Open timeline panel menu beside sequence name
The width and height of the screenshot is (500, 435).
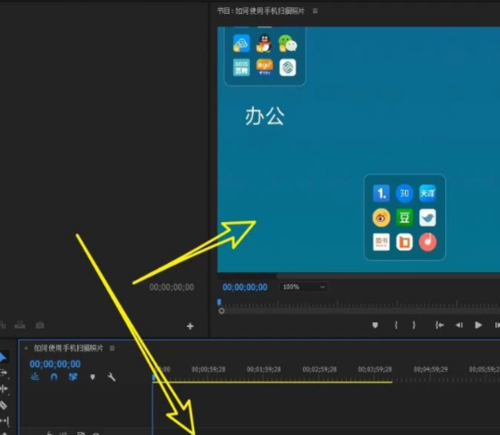point(112,348)
